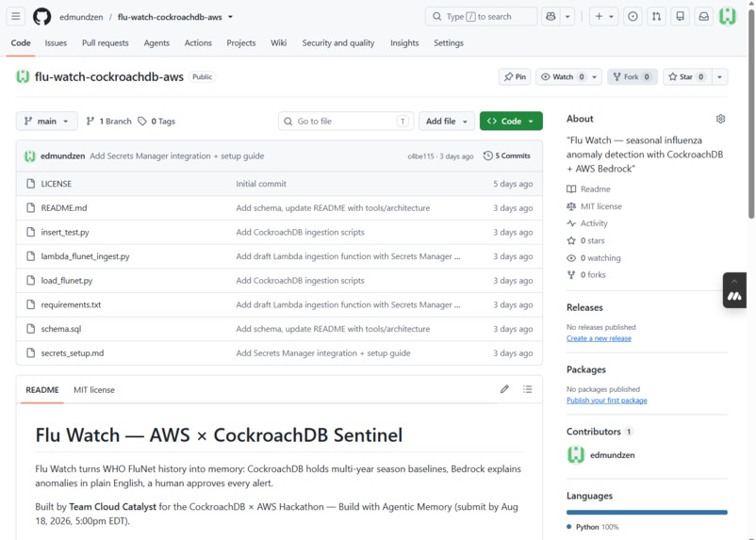
Task: Open MIT license link in About sidebar
Action: click(594, 206)
